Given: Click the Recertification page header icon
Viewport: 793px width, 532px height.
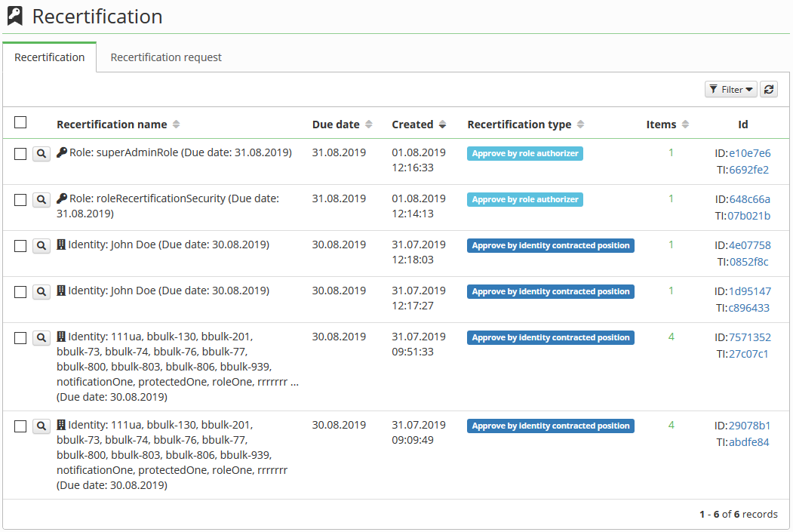Looking at the screenshot, I should (15, 16).
